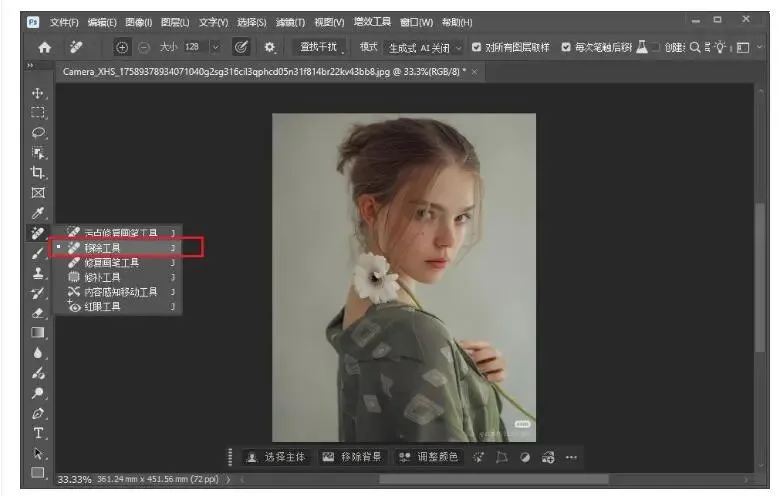Select the Lasso tool
This screenshot has height=496, width=780.
coord(39,132)
